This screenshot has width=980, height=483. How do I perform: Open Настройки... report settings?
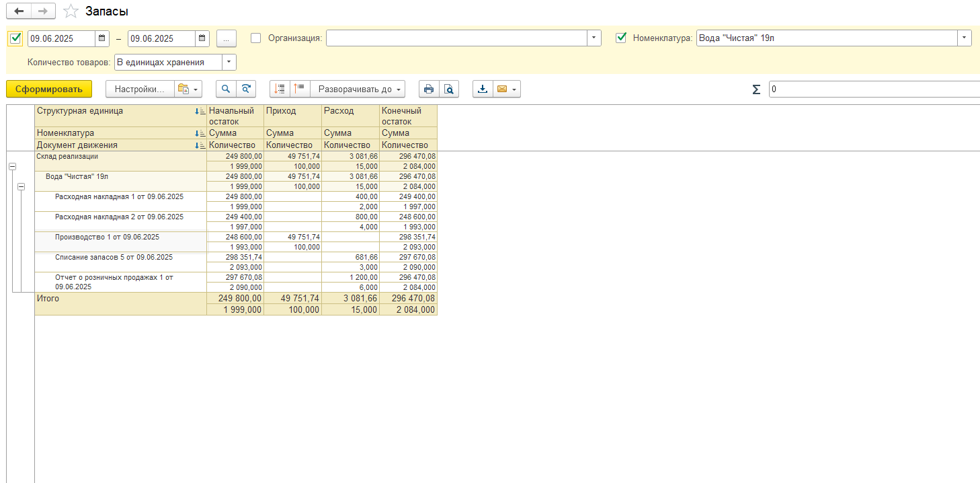coord(140,89)
